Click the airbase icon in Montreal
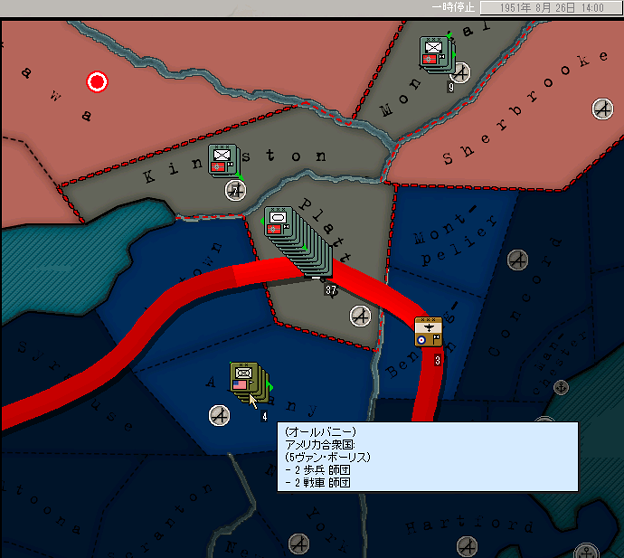This screenshot has height=558, width=624. click(x=460, y=73)
